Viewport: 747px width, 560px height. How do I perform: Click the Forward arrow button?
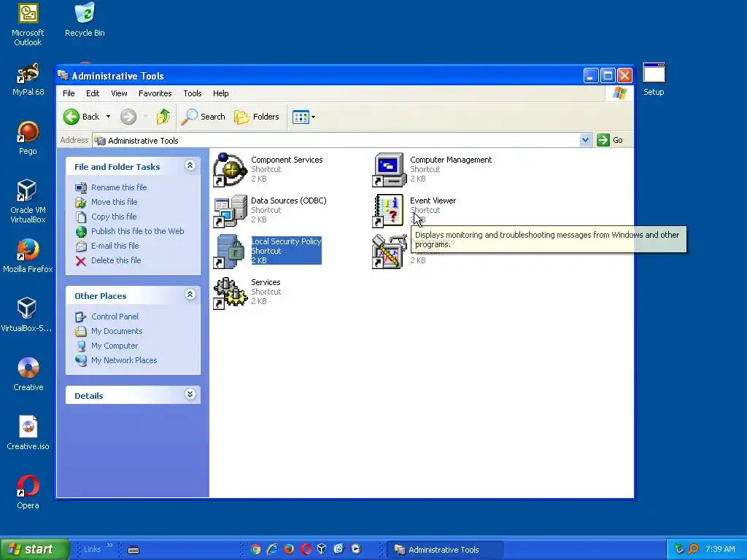(128, 117)
